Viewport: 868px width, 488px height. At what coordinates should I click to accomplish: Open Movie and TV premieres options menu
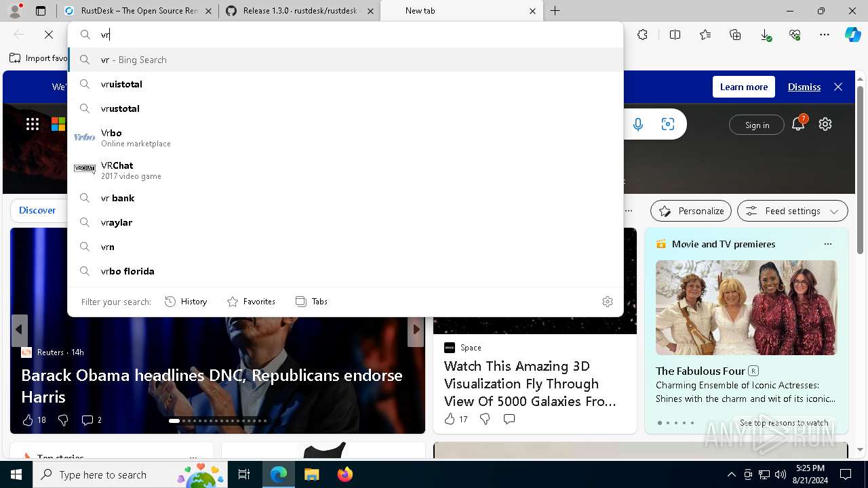[827, 244]
